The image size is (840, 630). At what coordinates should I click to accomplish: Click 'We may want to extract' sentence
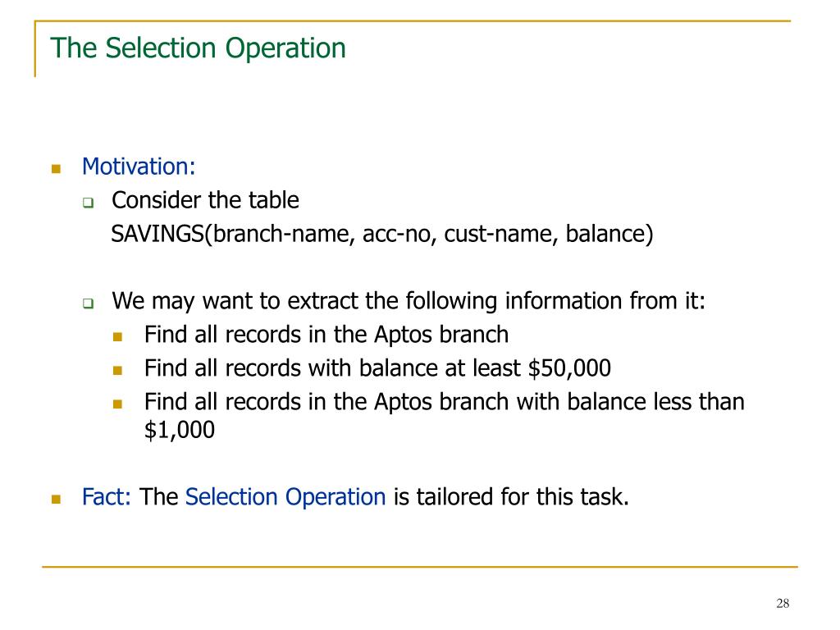409,301
